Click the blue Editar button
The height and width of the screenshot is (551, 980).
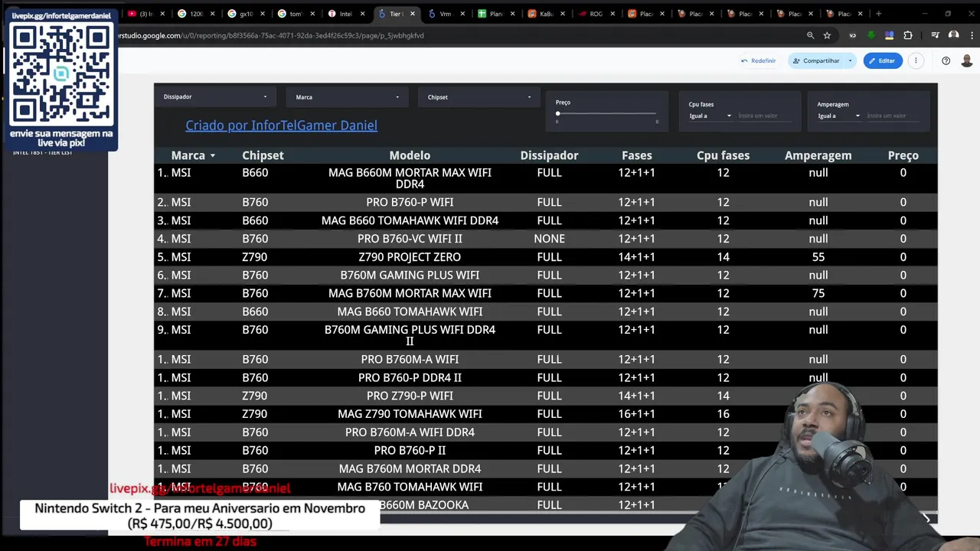pos(882,60)
